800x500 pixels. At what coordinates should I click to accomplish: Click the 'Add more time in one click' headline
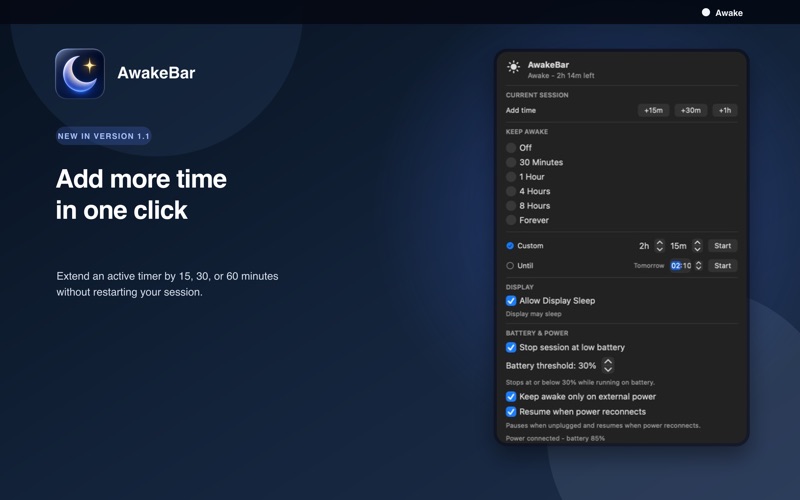point(141,194)
